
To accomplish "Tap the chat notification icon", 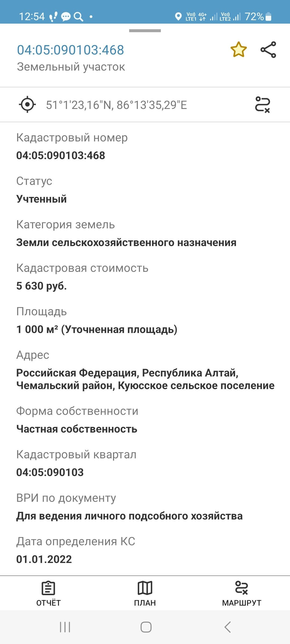I will [x=66, y=17].
